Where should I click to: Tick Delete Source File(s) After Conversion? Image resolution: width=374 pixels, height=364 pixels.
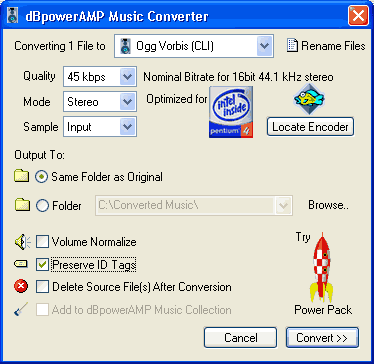43,287
